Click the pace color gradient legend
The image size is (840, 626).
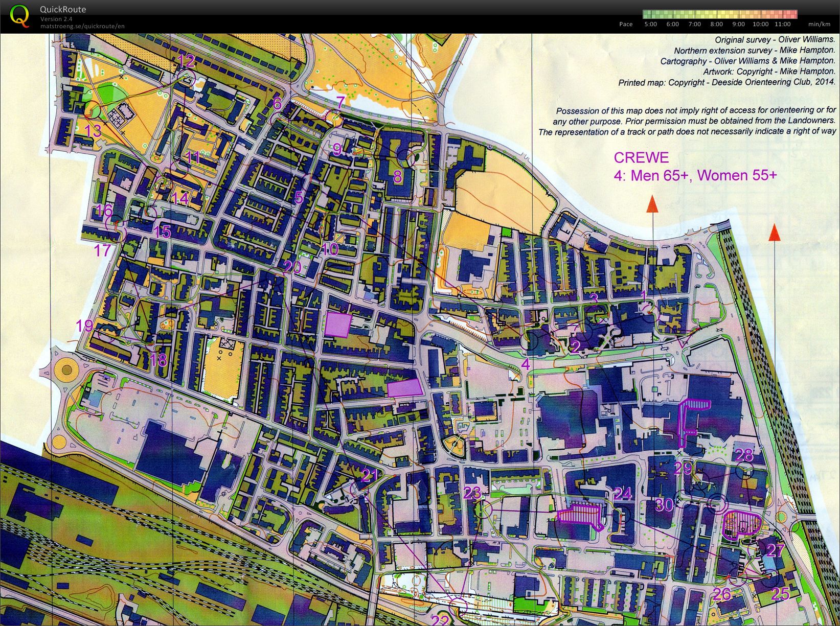click(x=720, y=14)
